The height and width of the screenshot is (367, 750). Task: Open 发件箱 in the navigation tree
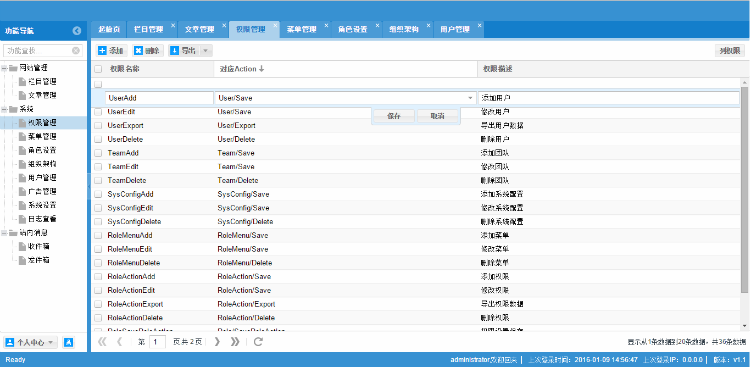pyautogui.click(x=39, y=260)
